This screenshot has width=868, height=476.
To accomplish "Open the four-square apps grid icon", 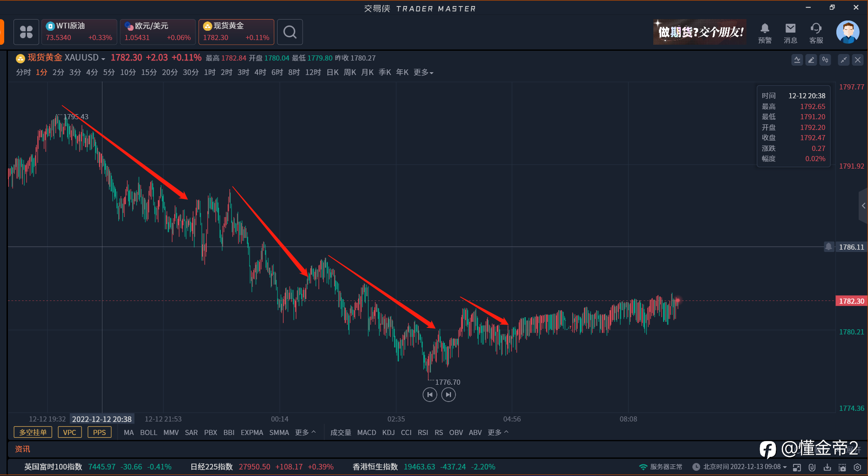I will point(26,32).
